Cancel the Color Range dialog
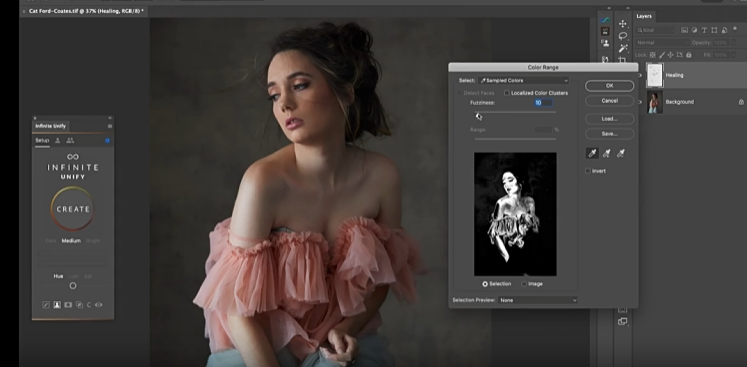 click(609, 101)
